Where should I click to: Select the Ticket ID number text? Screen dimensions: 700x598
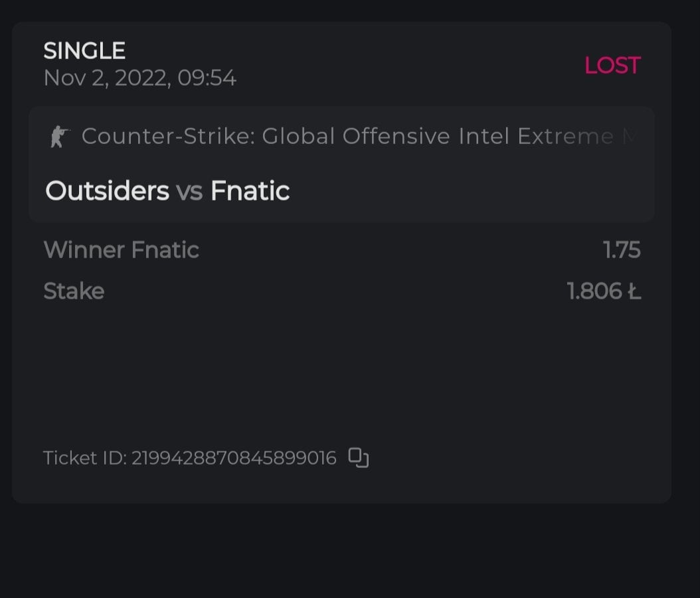pyautogui.click(x=234, y=458)
